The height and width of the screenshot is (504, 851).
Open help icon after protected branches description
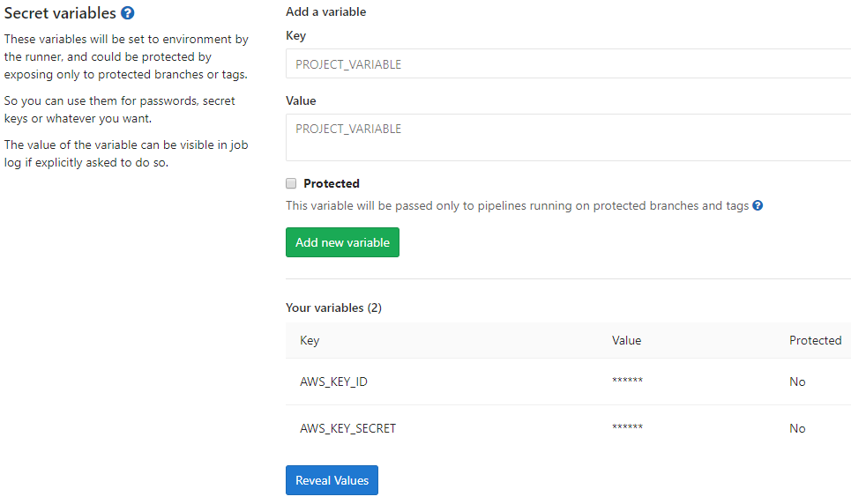(x=758, y=206)
